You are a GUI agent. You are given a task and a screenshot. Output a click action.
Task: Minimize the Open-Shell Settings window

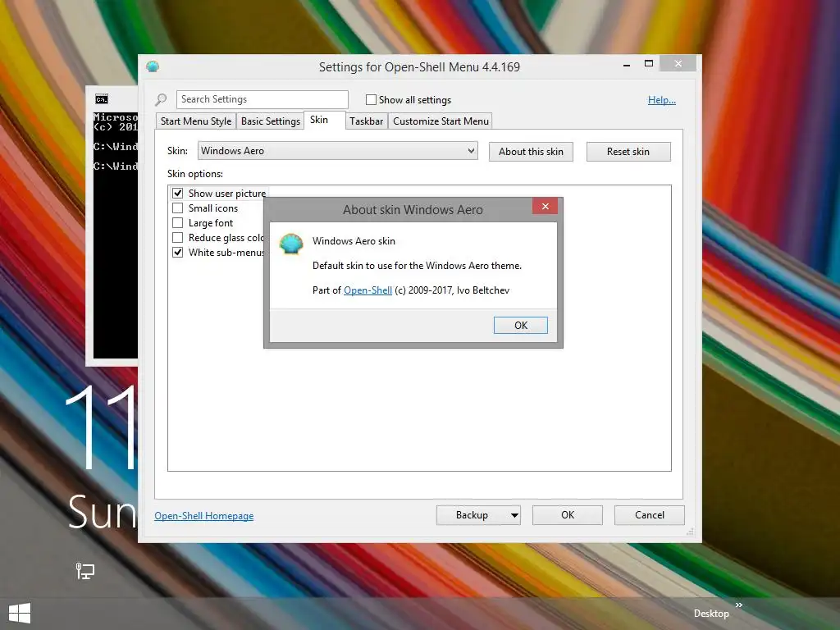[626, 64]
